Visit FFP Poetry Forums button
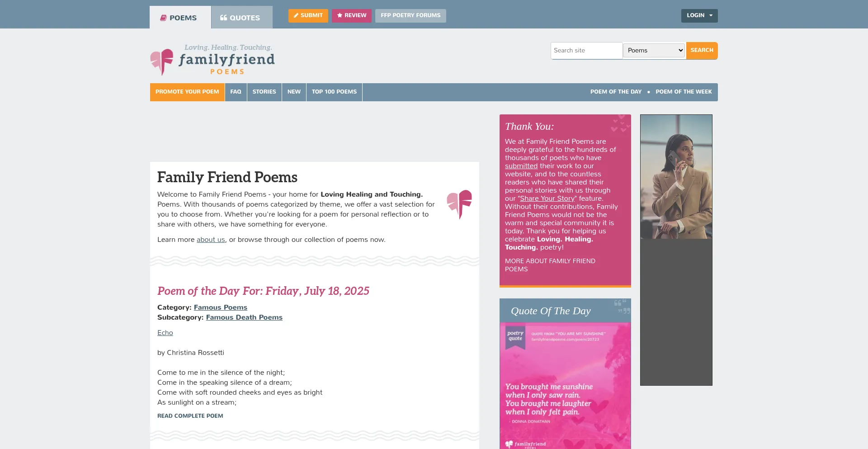868x449 pixels. pos(410,16)
